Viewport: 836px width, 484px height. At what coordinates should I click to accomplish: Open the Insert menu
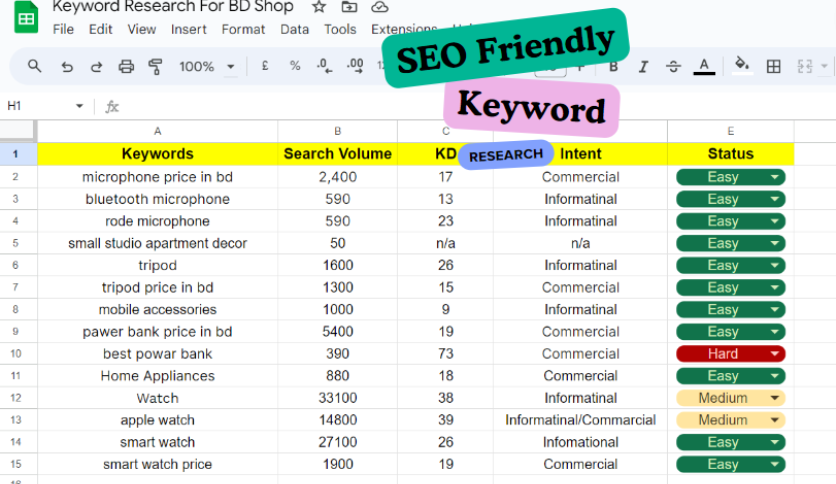pyautogui.click(x=188, y=29)
